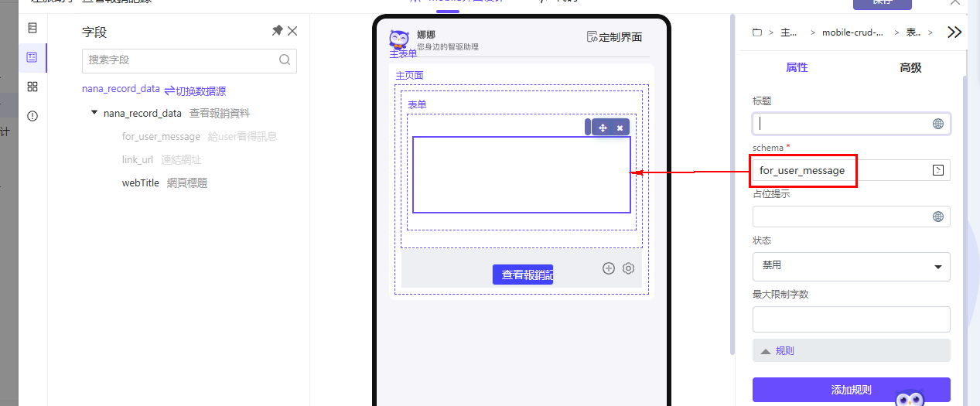The height and width of the screenshot is (406, 980).
Task: Focus the 搜索字段 search box
Action: pyautogui.click(x=189, y=60)
